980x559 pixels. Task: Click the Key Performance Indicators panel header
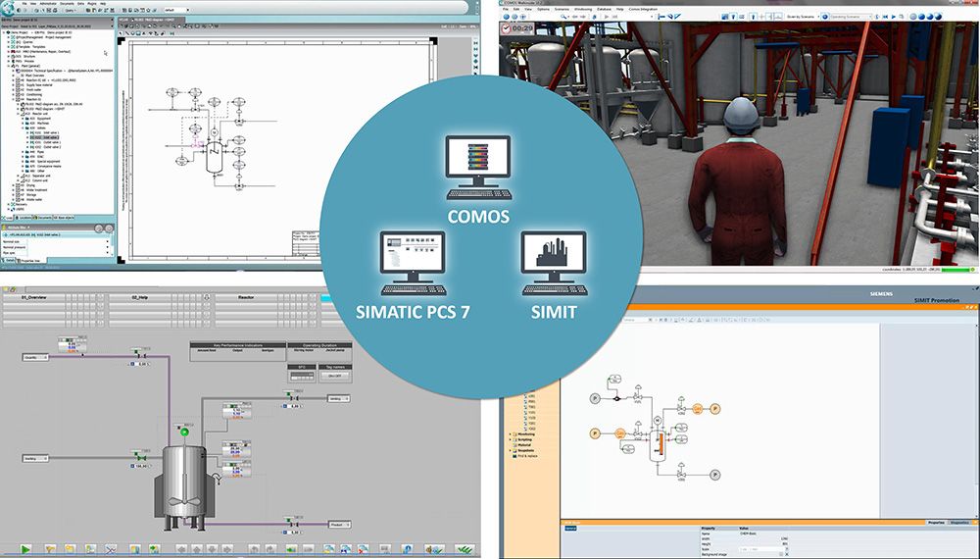[237, 345]
